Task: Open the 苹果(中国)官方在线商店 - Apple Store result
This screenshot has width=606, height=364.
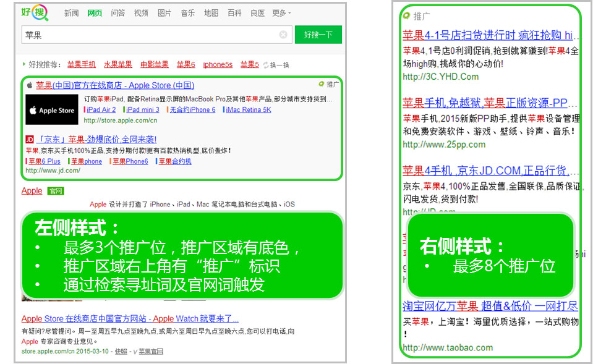Action: [x=115, y=85]
